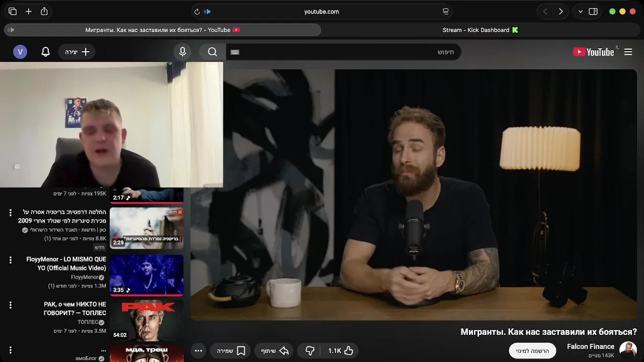This screenshot has height=362, width=644.
Task: Open options menu for FloyyMenor video
Action: pyautogui.click(x=10, y=260)
